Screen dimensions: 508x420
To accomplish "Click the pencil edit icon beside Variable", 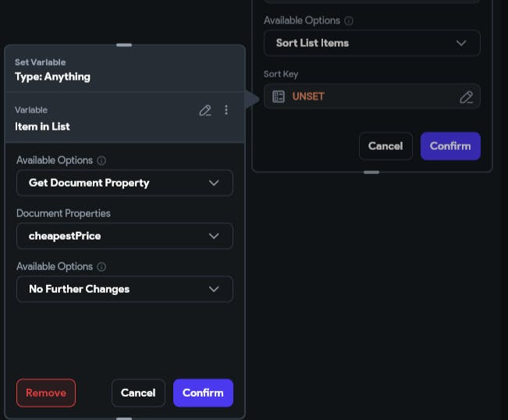I will click(x=205, y=111).
